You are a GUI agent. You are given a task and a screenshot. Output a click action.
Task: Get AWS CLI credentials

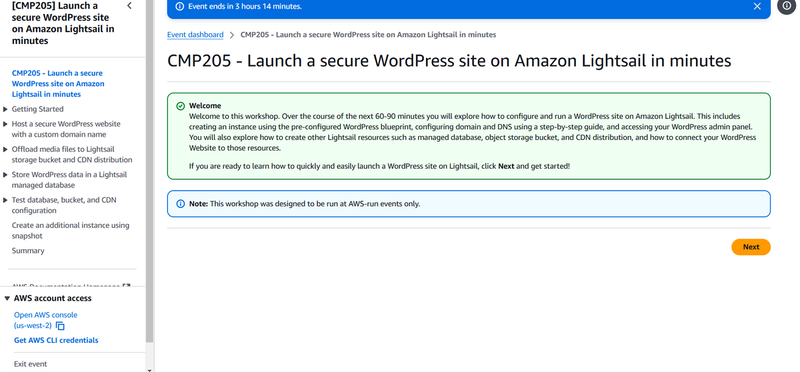pyautogui.click(x=56, y=340)
